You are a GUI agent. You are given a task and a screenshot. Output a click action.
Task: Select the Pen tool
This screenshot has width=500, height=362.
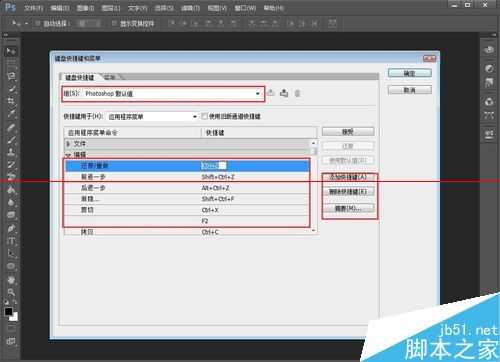pos(11,228)
